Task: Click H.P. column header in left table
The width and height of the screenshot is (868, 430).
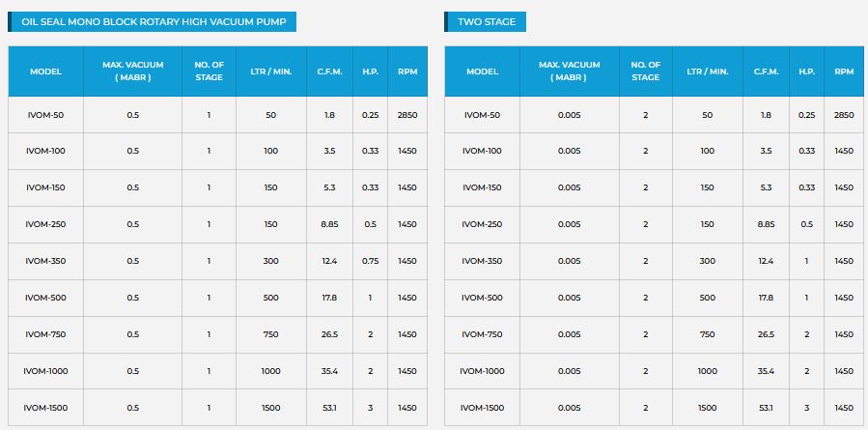Action: click(370, 72)
